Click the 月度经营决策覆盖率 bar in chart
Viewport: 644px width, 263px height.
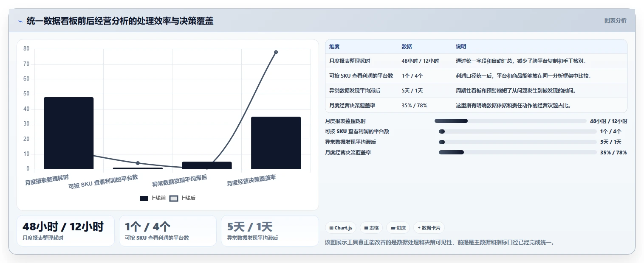click(x=276, y=143)
